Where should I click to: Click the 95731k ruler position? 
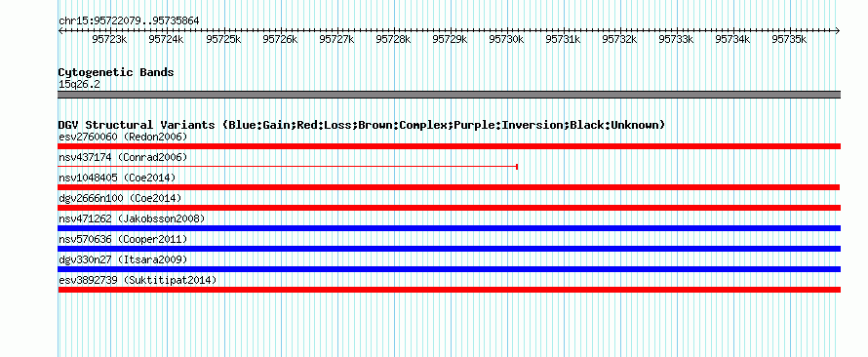[564, 39]
